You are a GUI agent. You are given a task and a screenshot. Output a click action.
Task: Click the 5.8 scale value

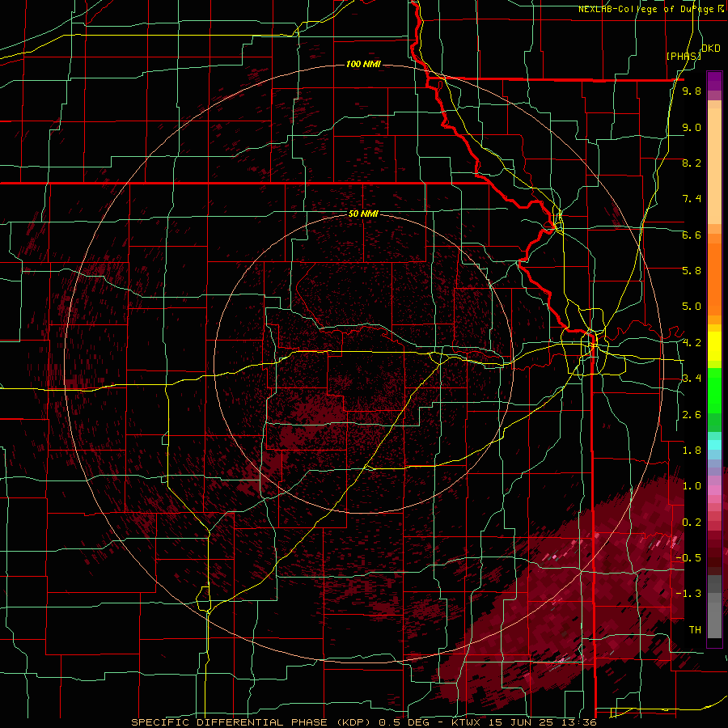pyautogui.click(x=692, y=271)
